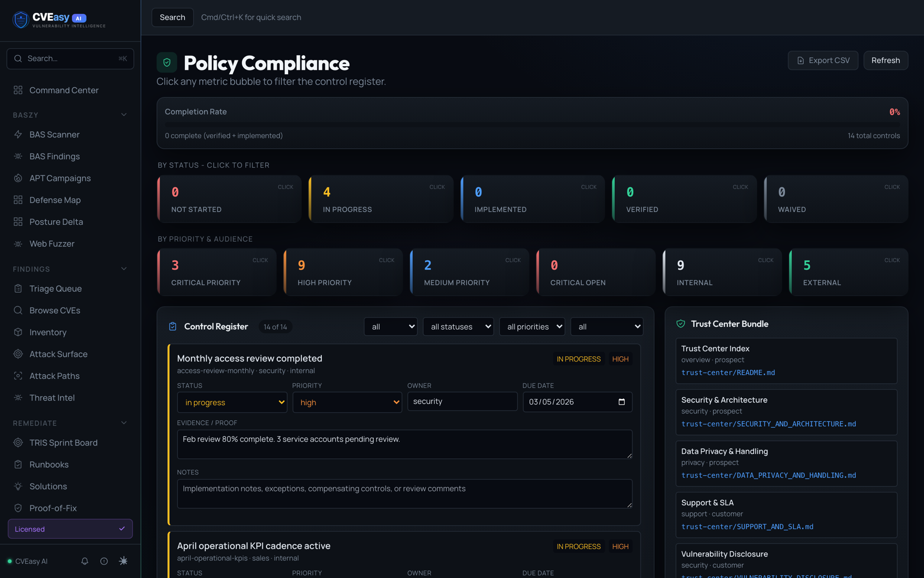The height and width of the screenshot is (578, 924).
Task: Open the 'all statuses' filter dropdown
Action: pyautogui.click(x=458, y=326)
